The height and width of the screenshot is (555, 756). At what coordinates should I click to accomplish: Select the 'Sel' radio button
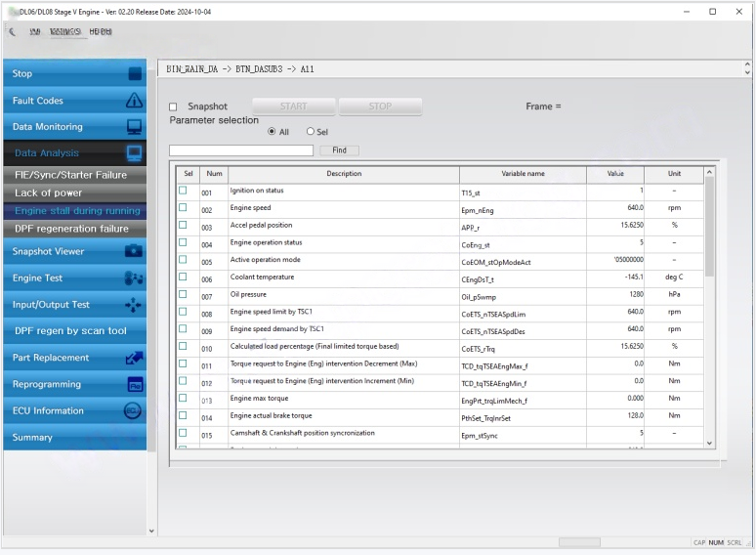(x=311, y=132)
